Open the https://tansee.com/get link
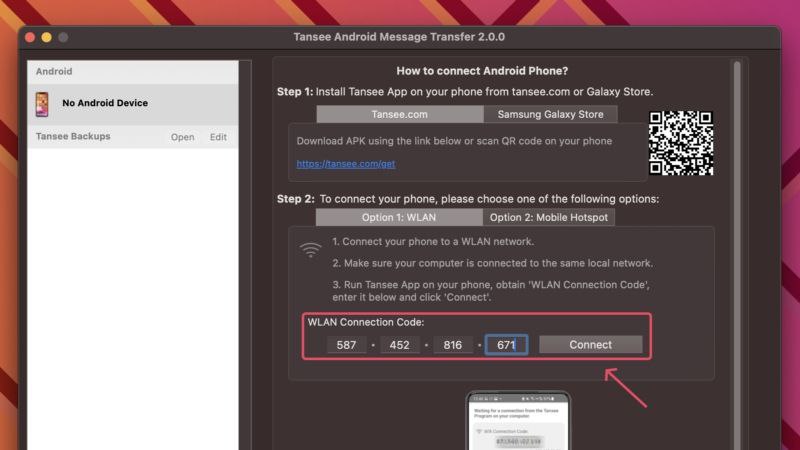800x450 pixels. [346, 164]
